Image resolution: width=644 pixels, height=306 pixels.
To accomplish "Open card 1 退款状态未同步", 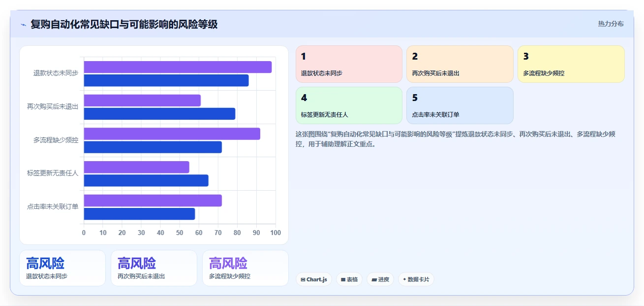I will click(349, 64).
